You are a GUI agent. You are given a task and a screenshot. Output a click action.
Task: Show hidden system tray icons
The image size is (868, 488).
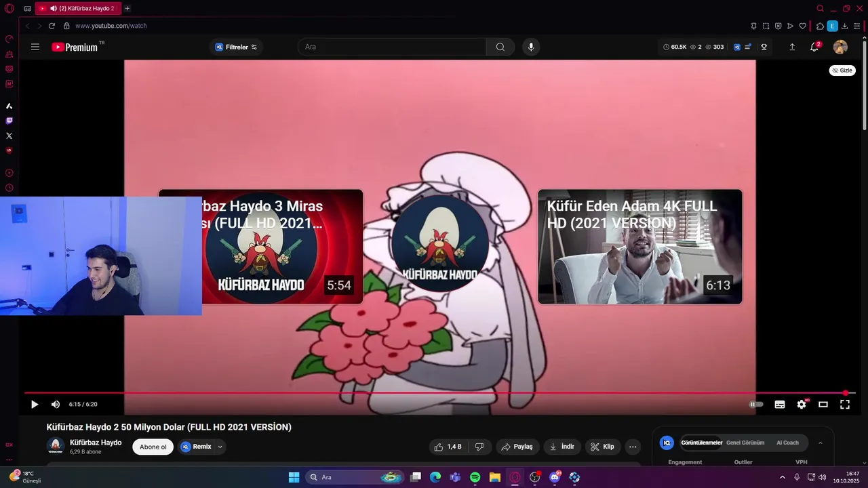point(783,477)
